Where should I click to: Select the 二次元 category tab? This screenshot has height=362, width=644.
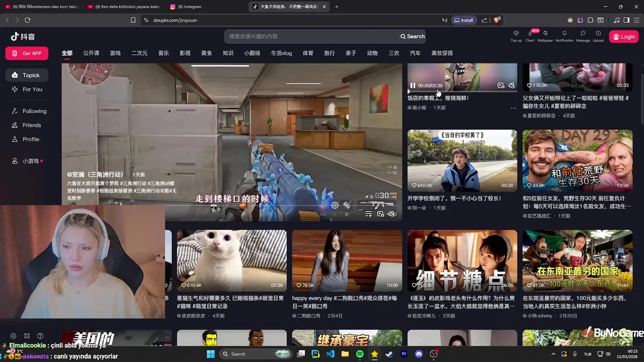139,53
